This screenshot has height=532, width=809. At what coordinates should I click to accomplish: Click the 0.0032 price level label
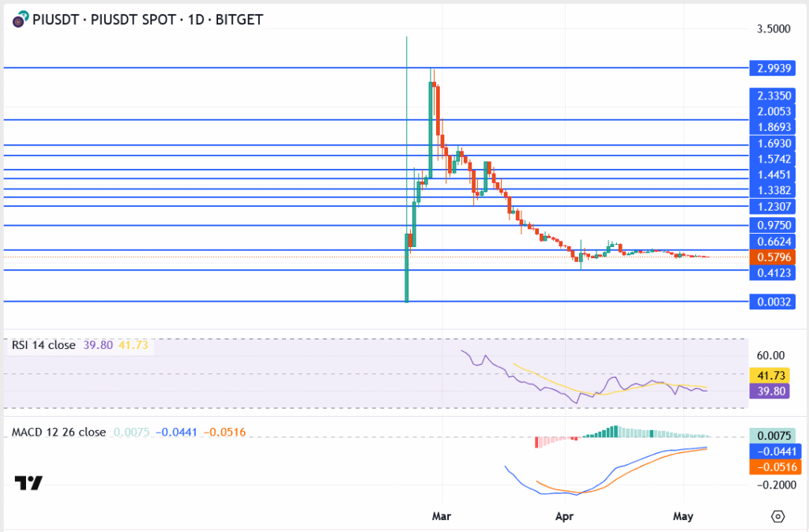(x=772, y=302)
